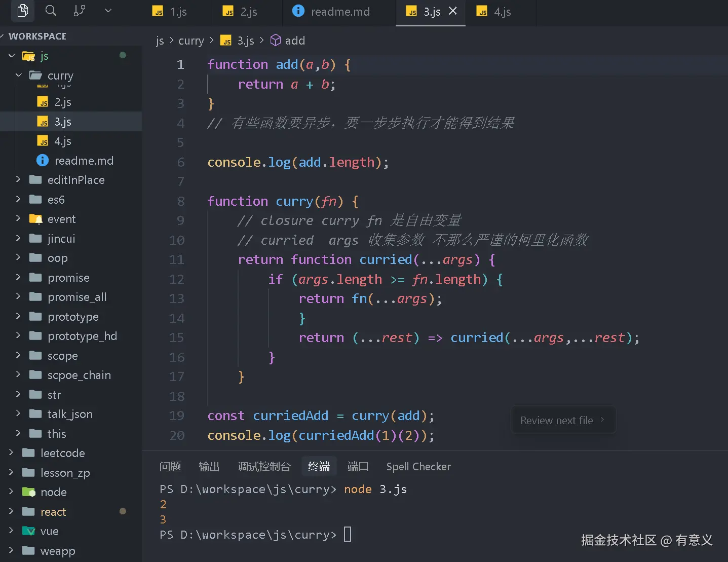The image size is (728, 562).
Task: Open the Source Control branch icon
Action: tap(80, 11)
